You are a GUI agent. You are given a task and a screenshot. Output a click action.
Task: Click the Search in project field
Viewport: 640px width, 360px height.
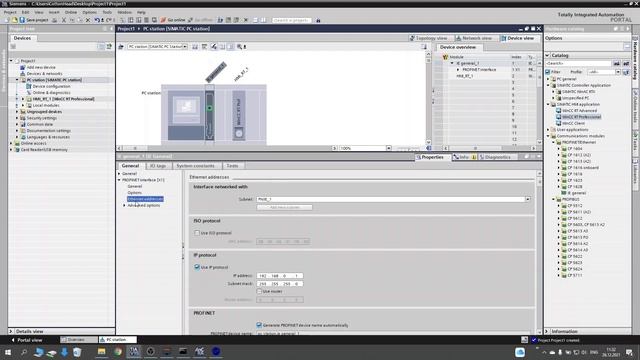(291, 20)
